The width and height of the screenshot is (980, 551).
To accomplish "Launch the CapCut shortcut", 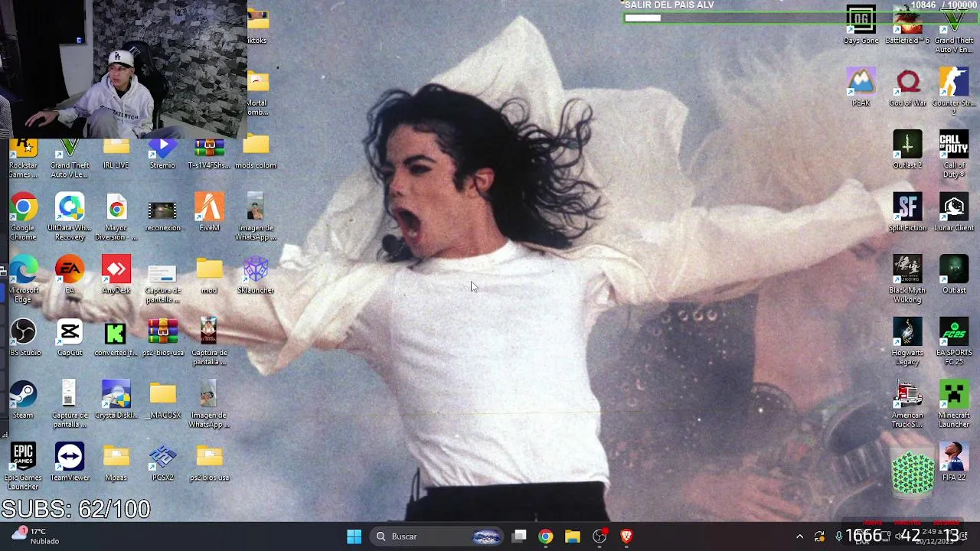I will coord(70,337).
